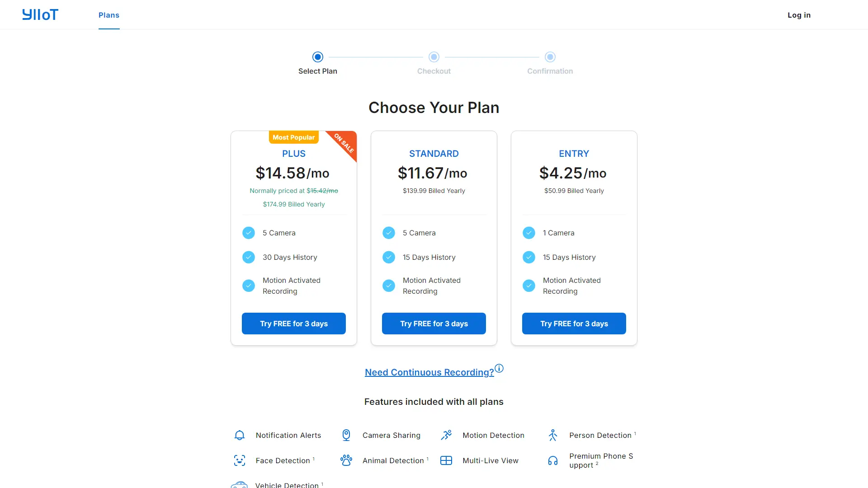This screenshot has width=868, height=488.
Task: Select the Camera Sharing pin icon
Action: pos(346,435)
